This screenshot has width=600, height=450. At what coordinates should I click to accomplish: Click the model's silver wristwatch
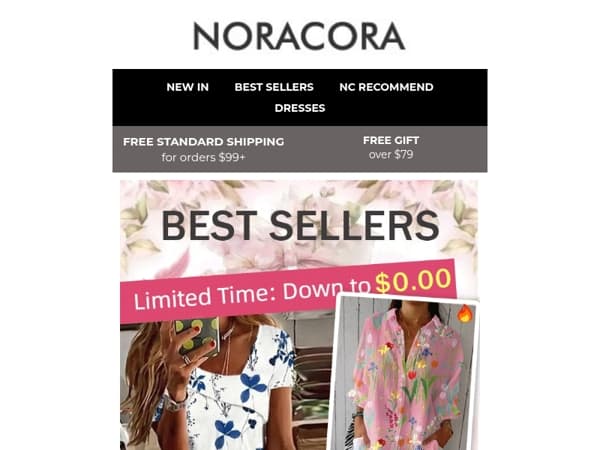coord(175,403)
